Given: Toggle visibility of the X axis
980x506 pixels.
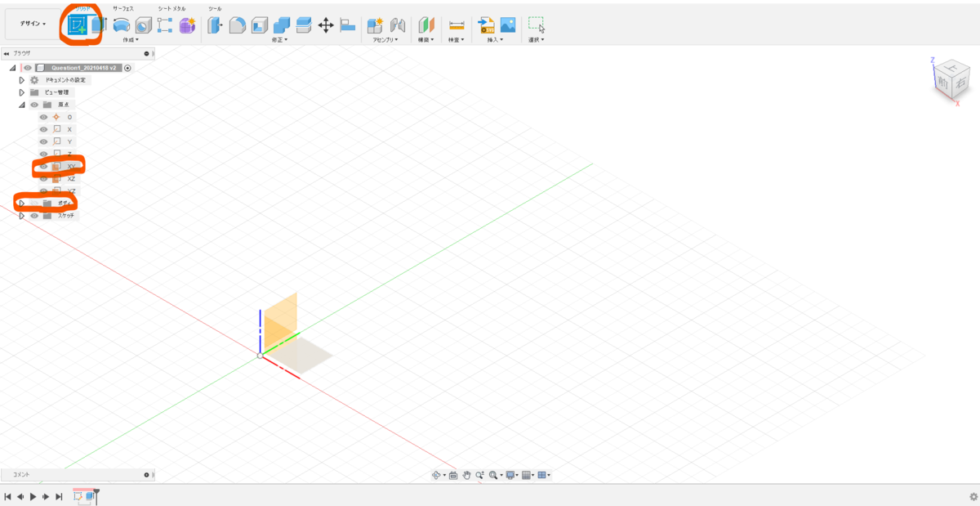Looking at the screenshot, I should pyautogui.click(x=44, y=129).
